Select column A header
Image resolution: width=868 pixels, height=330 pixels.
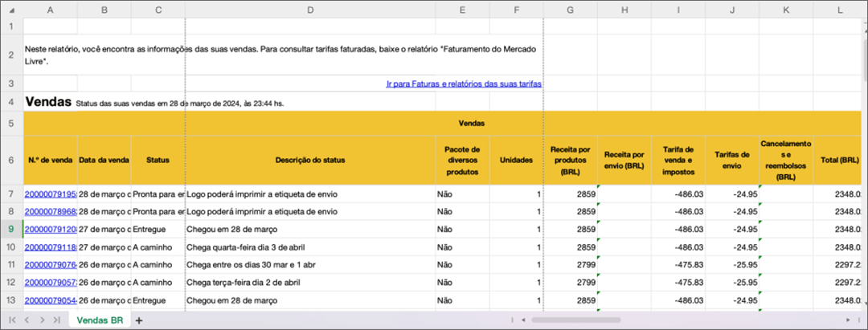click(x=51, y=10)
